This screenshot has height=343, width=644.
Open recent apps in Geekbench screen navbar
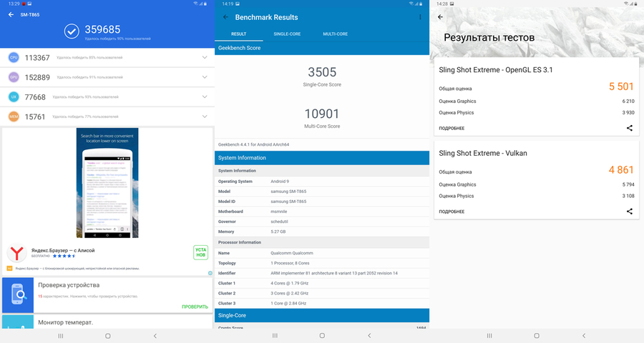click(275, 336)
